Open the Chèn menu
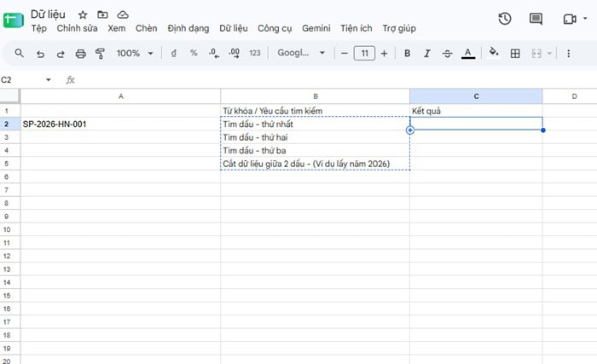The height and width of the screenshot is (364, 597). (146, 28)
